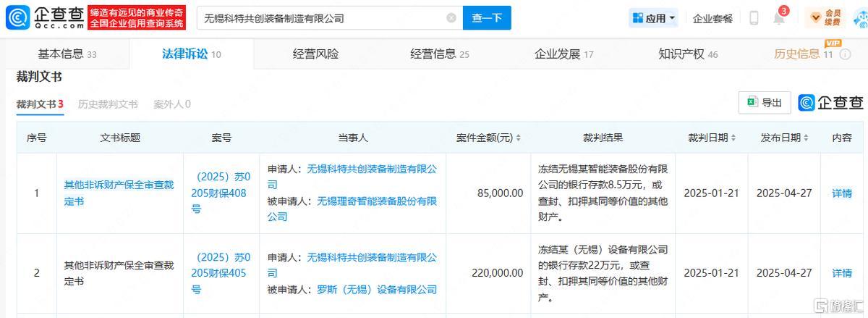
Task: Click the mobile phone icon in header
Action: (x=754, y=18)
